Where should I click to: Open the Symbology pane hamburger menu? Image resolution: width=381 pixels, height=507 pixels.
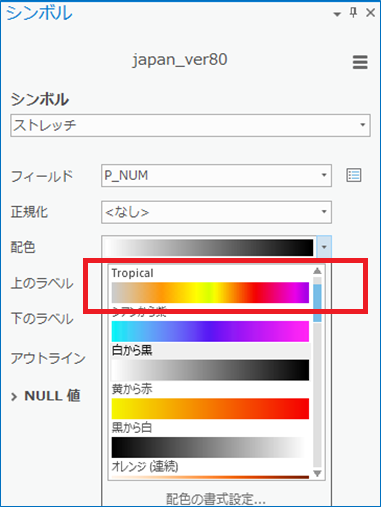pyautogui.click(x=360, y=62)
